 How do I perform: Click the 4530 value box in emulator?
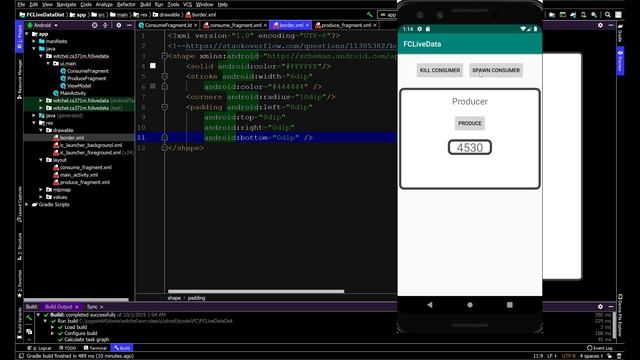coord(470,147)
